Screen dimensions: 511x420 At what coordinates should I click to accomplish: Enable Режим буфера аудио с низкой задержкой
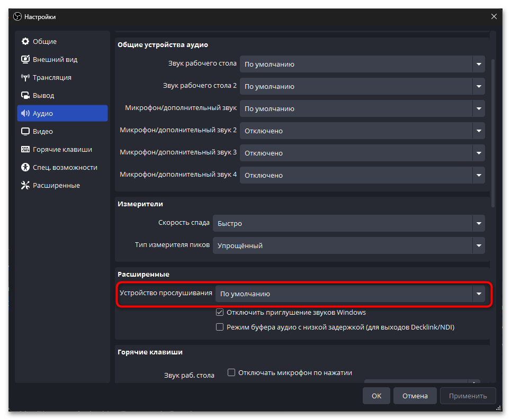coord(220,327)
